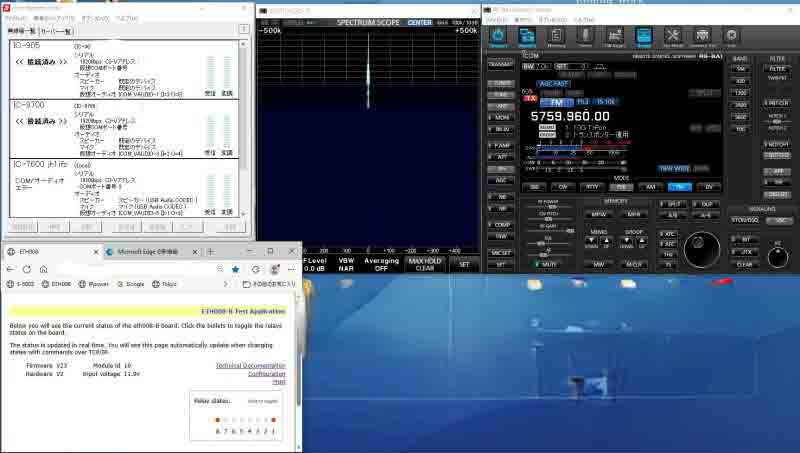Click the M-CLR memory clear button
The width and height of the screenshot is (800, 453).
tap(633, 264)
